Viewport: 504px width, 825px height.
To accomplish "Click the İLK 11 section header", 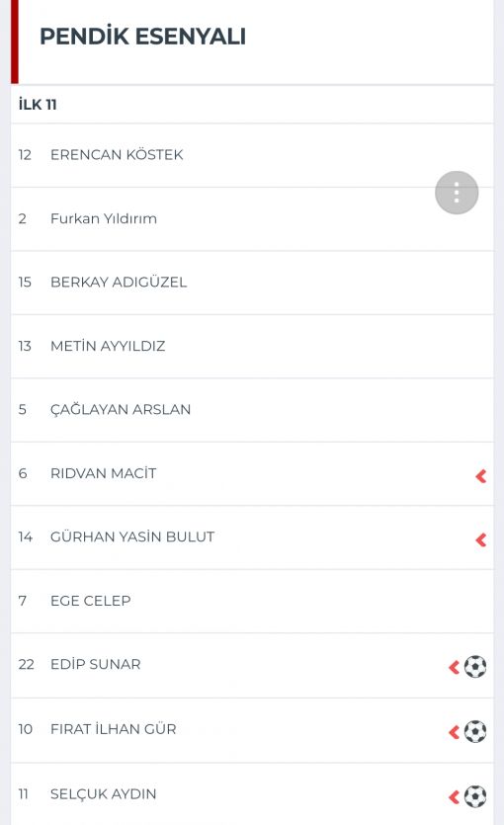I will point(38,105).
